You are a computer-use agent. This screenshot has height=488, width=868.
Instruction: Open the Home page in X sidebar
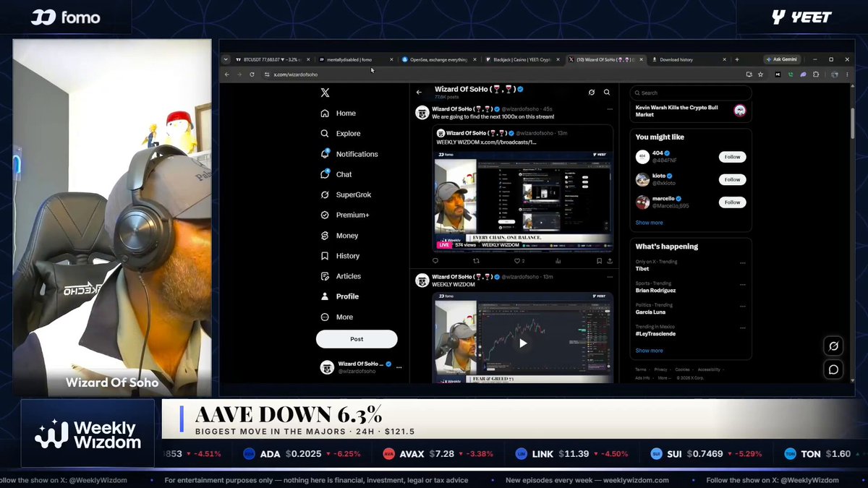(338, 114)
